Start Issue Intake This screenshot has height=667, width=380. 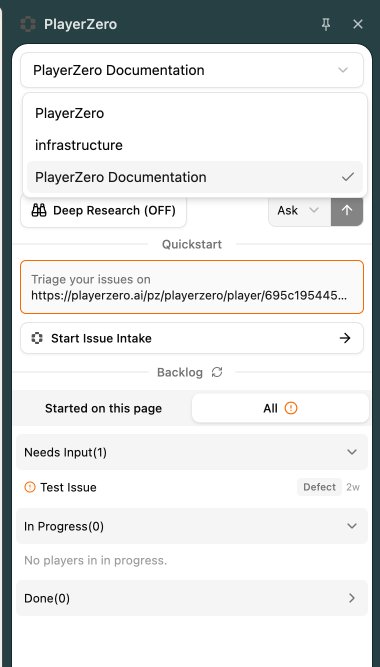[192, 338]
